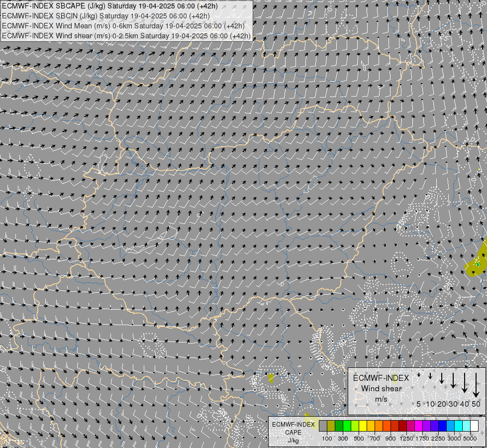Click the 'Wind shear' legend heading text
Screen dimensions: 487x448
point(381,388)
